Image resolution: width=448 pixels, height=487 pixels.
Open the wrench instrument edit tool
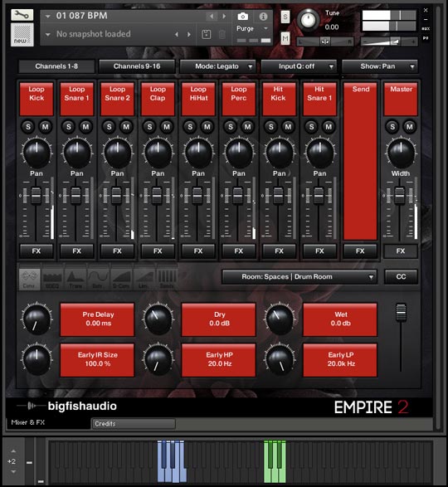pyautogui.click(x=22, y=15)
